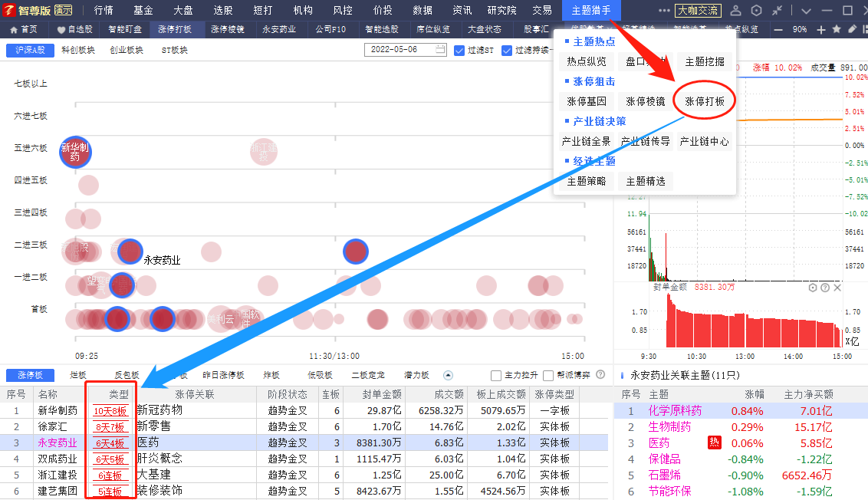The width and height of the screenshot is (868, 500).
Task: Select the 科创板块 filter tab
Action: [78, 50]
